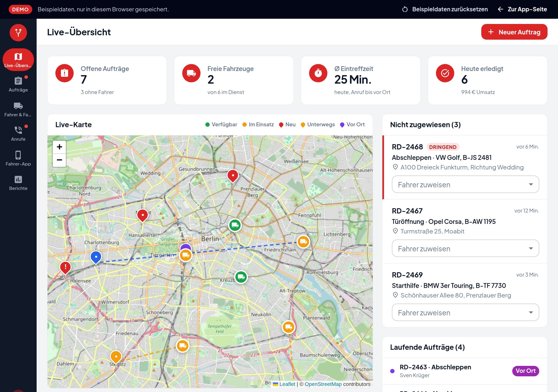Click the Eintreffzeit stopwatch icon
Viewport: 558px width, 392px height.
[x=318, y=73]
